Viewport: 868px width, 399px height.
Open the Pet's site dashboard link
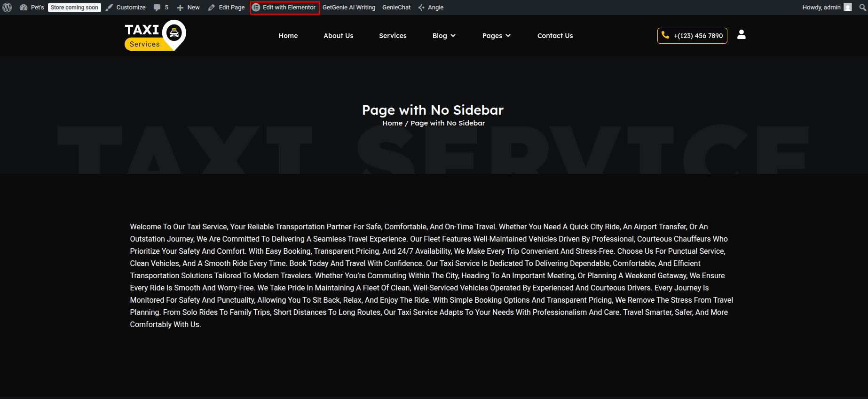[x=32, y=8]
